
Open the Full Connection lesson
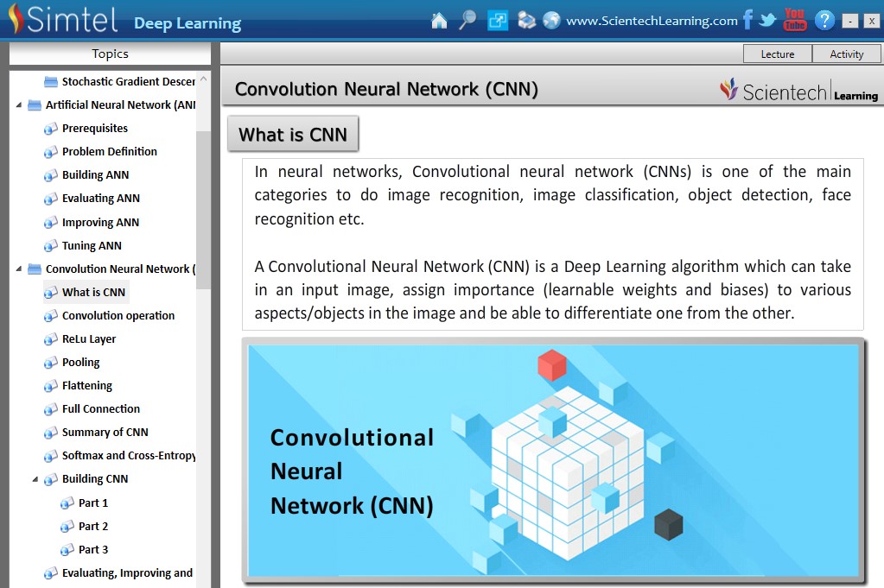pyautogui.click(x=101, y=409)
